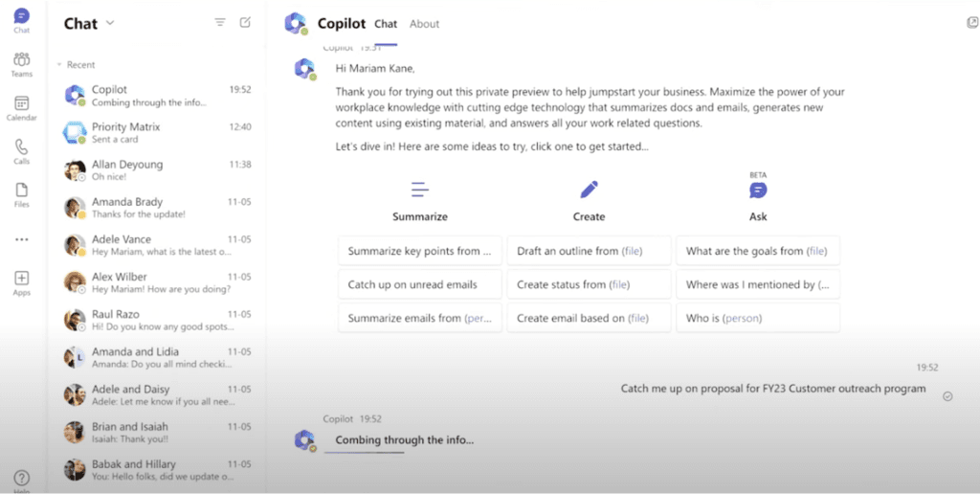Viewport: 980px width, 494px height.
Task: Select 'Draft an outline from (file)' suggestion
Action: point(589,251)
